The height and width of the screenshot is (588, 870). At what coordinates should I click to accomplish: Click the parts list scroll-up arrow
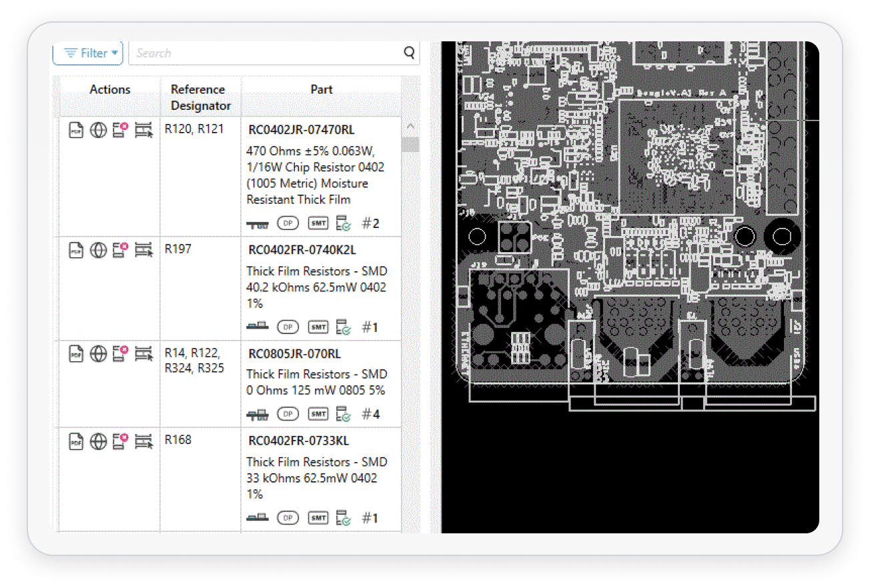click(410, 126)
